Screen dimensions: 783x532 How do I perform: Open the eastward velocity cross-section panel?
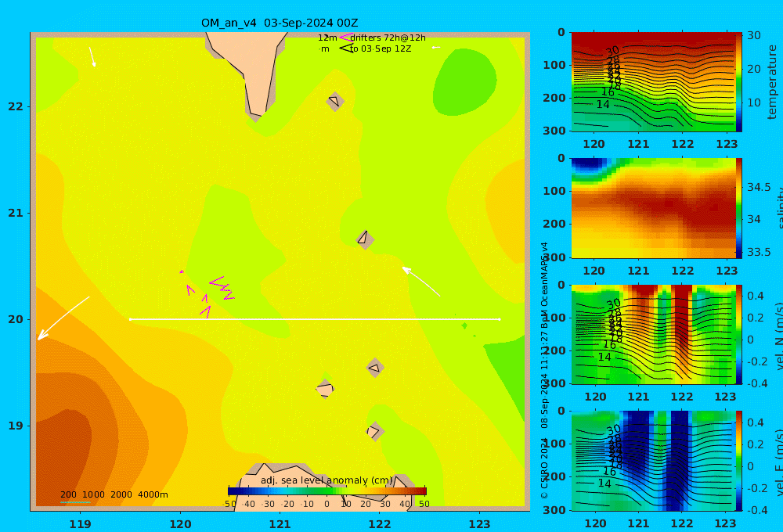point(652,461)
